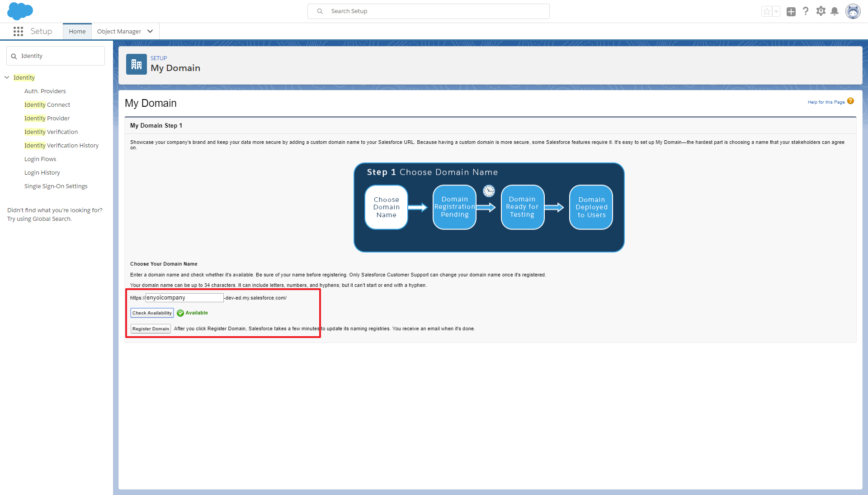Click the Register Domain button
868x495 pixels.
[151, 328]
